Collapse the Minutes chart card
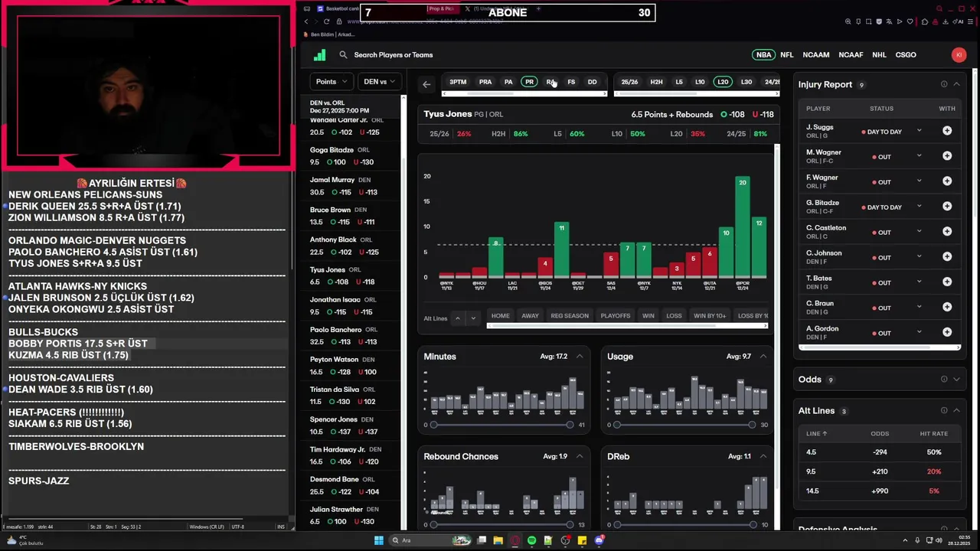980x551 pixels. click(580, 357)
